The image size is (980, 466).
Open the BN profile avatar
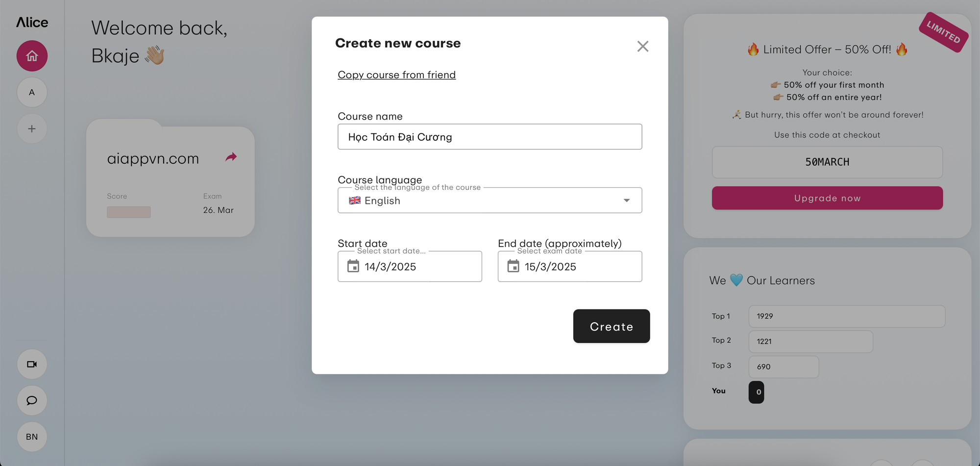(x=32, y=437)
